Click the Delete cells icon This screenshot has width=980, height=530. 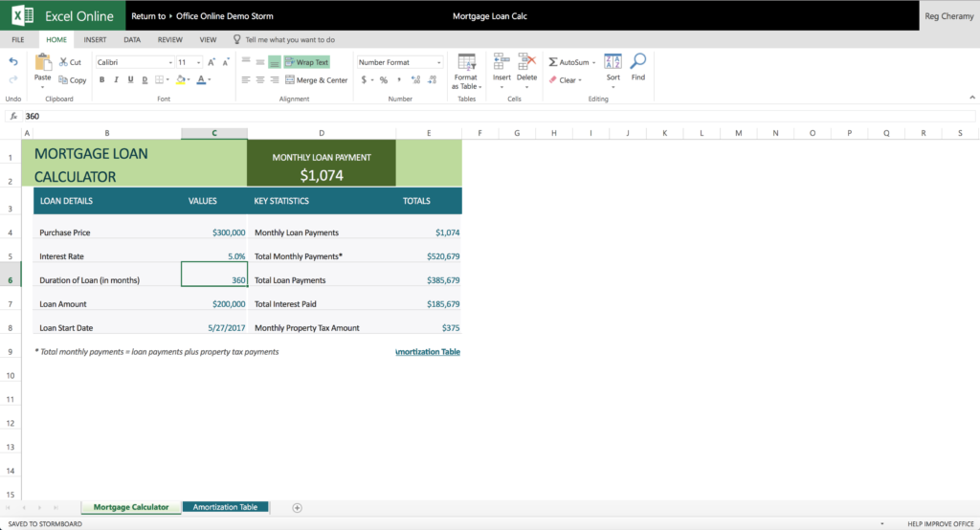(x=527, y=61)
